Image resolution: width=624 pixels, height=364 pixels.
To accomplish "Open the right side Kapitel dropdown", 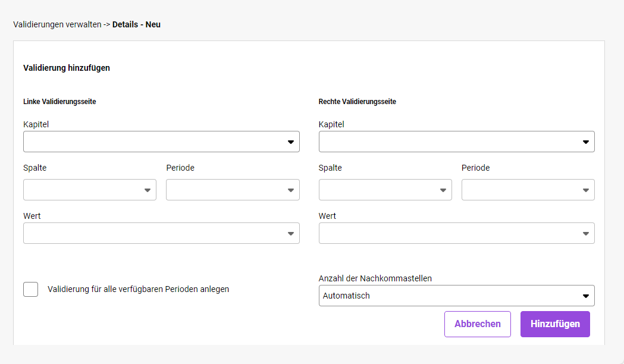I will tap(456, 142).
